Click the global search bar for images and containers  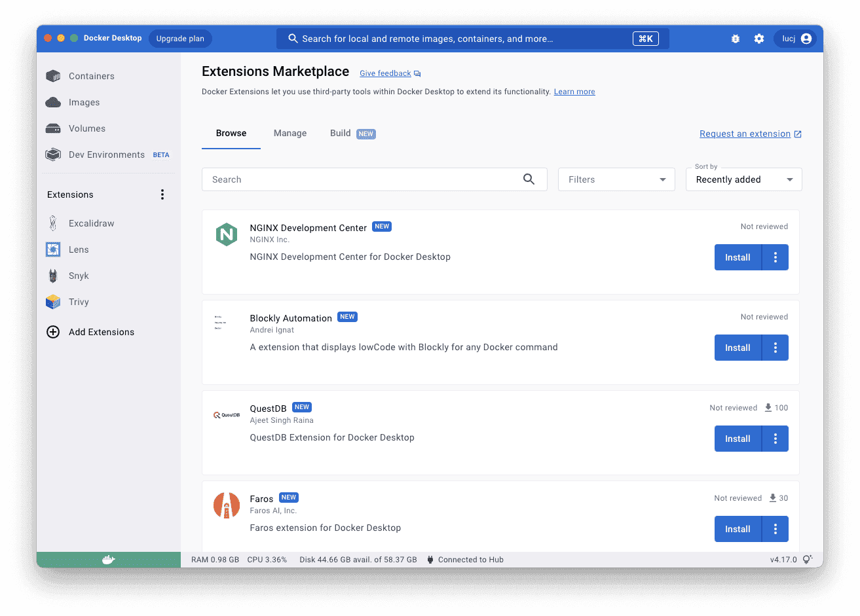pyautogui.click(x=473, y=39)
